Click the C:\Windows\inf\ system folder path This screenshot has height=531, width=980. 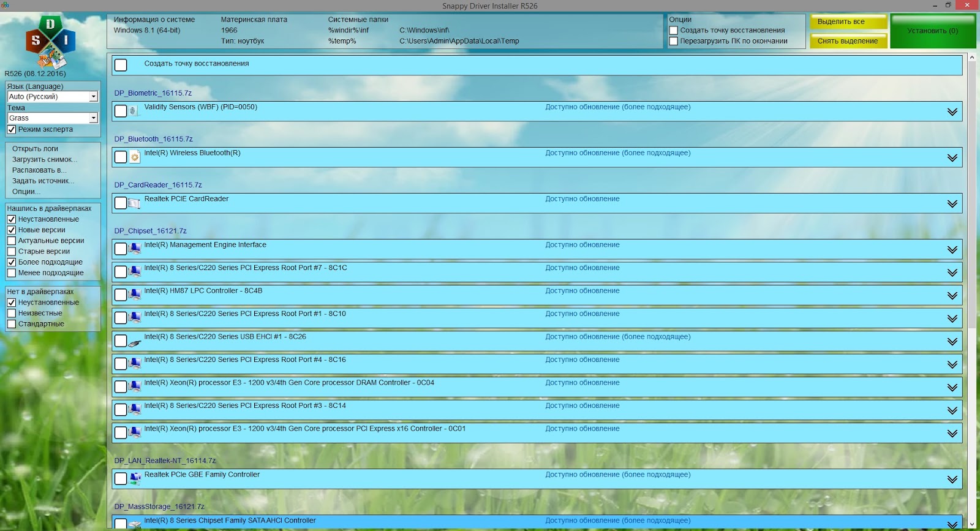(x=424, y=30)
